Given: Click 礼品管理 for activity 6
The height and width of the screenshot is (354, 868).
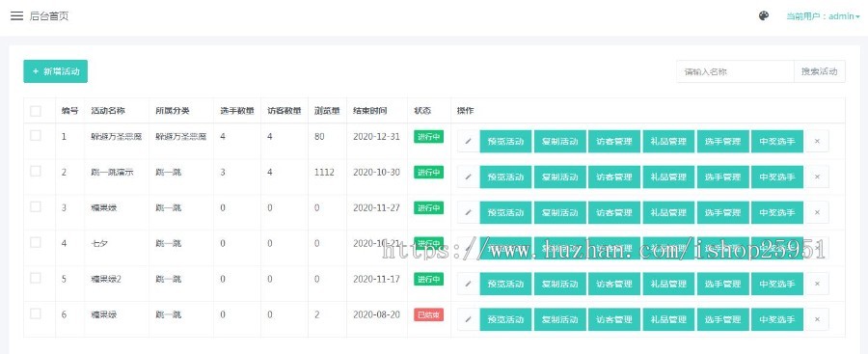Looking at the screenshot, I should coord(668,319).
